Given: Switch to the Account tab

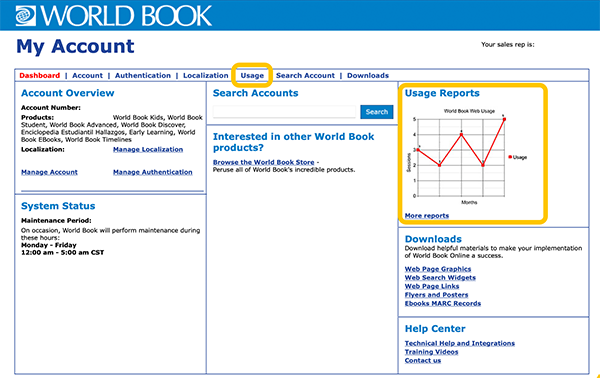Looking at the screenshot, I should [87, 75].
